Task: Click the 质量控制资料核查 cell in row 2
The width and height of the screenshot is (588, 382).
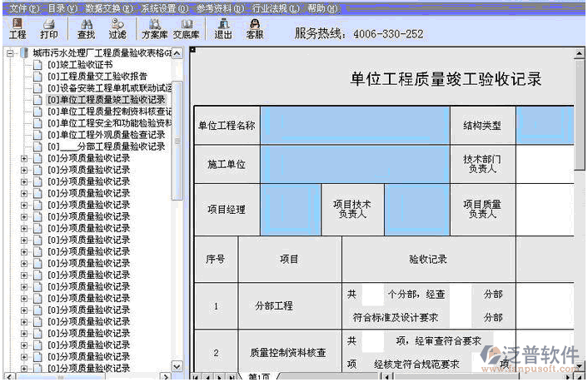Action: [290, 352]
